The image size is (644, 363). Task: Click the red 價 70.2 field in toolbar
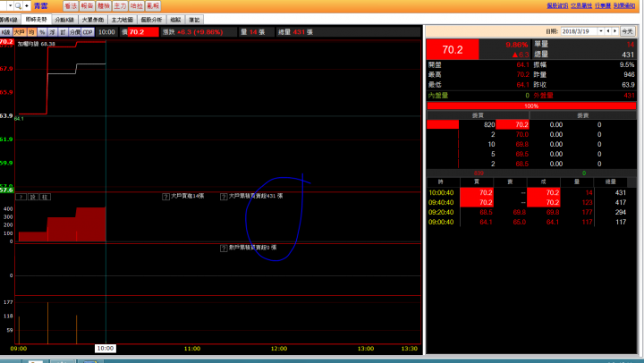click(143, 32)
